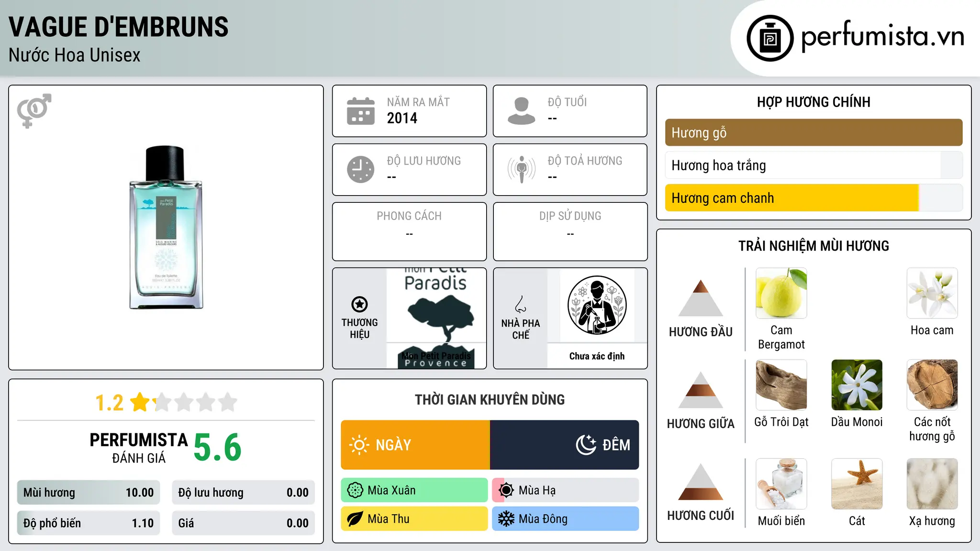Click the TRẢI NGHIỆM MÙI HƯƠNG heading
Screen dimensions: 980x551
(x=813, y=246)
